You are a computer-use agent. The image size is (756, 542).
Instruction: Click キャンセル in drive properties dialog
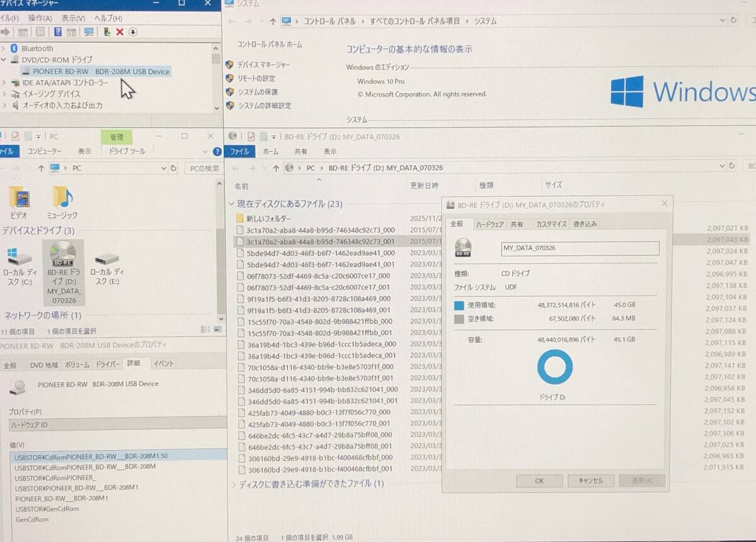(x=590, y=480)
